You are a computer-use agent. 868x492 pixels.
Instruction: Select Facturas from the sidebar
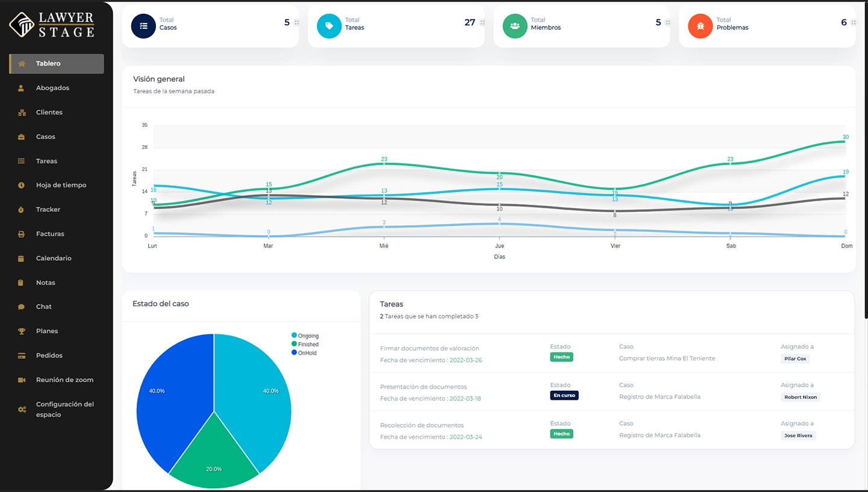pyautogui.click(x=50, y=234)
